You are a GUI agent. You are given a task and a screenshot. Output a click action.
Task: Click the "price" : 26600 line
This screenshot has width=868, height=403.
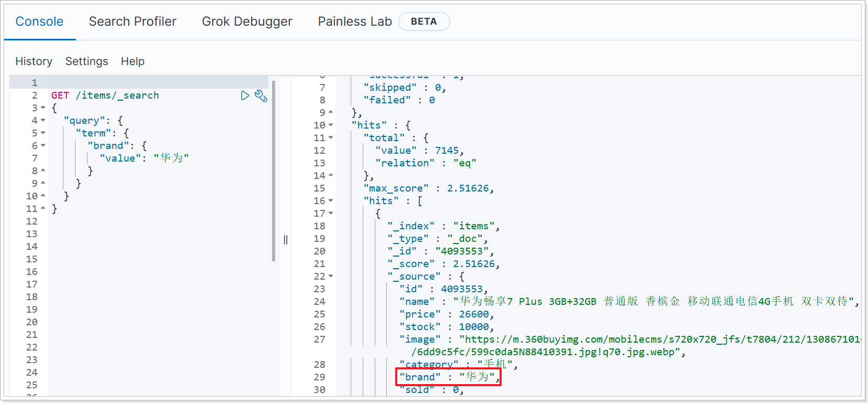tap(447, 314)
